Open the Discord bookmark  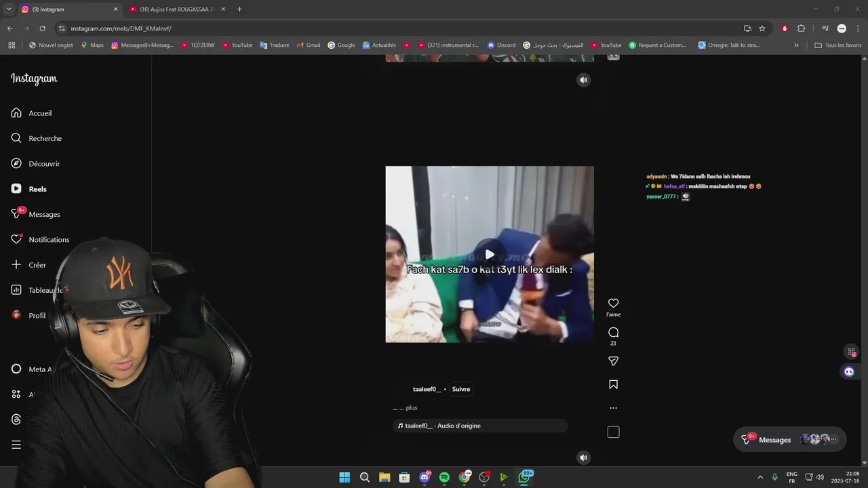501,45
